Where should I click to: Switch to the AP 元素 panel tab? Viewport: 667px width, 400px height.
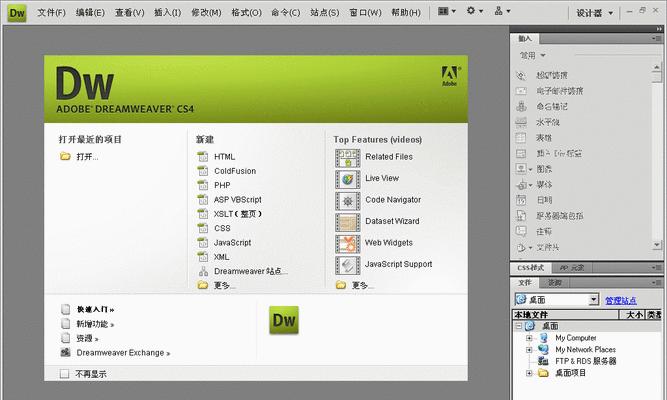coord(571,268)
